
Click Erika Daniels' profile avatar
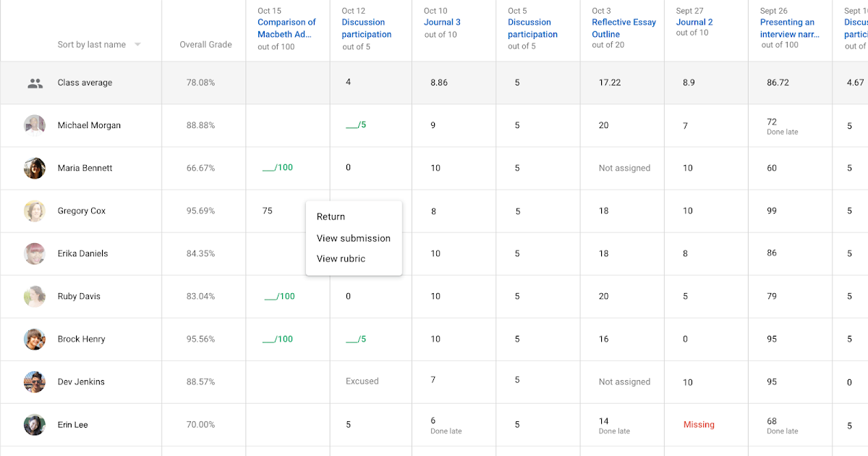[x=35, y=253]
